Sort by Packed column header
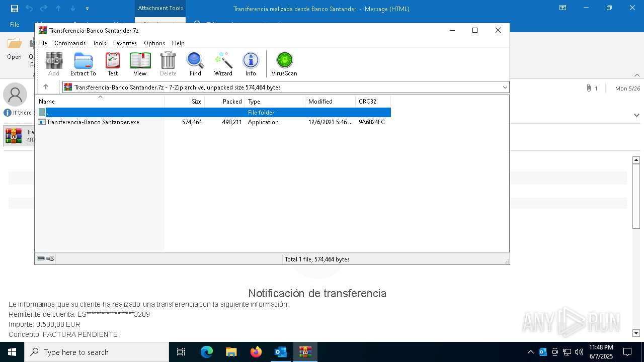 click(x=224, y=101)
